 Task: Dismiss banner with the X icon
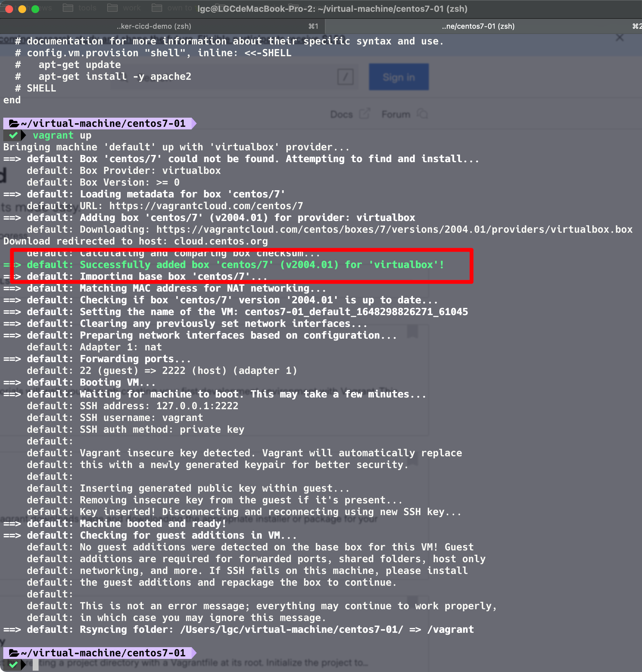tap(619, 38)
